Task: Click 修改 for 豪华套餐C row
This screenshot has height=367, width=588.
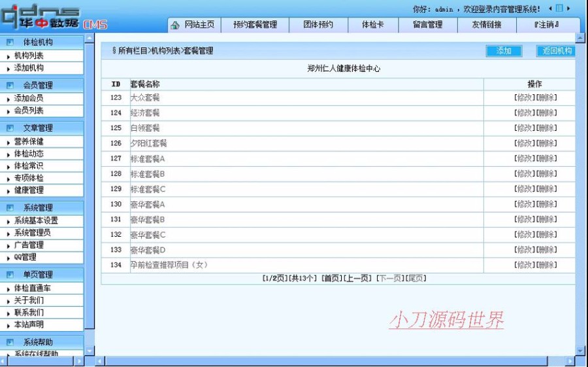Action: point(525,234)
